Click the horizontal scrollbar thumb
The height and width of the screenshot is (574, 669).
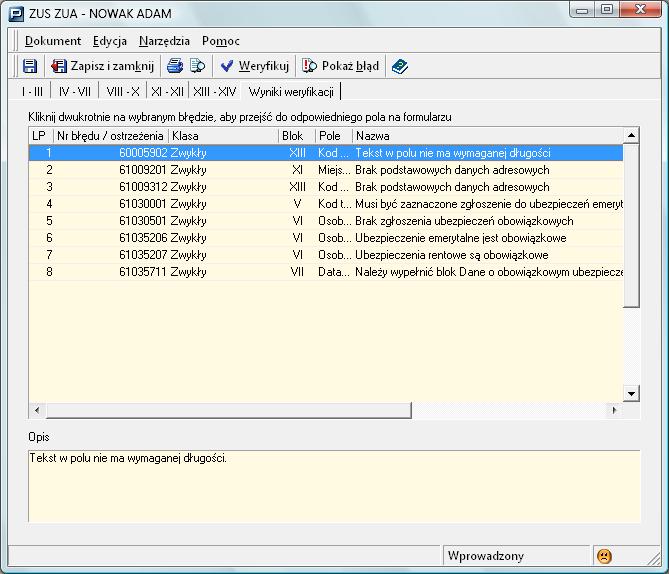click(228, 410)
